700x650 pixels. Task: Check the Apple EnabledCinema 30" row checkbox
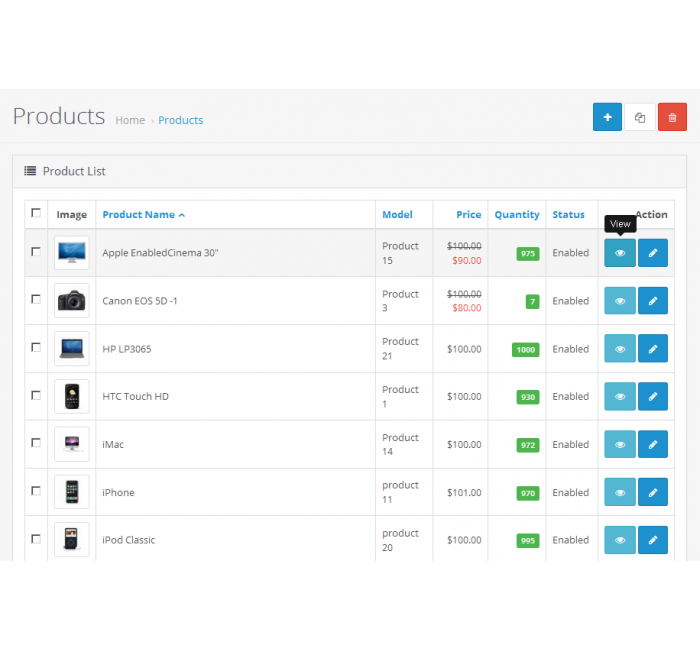36,252
